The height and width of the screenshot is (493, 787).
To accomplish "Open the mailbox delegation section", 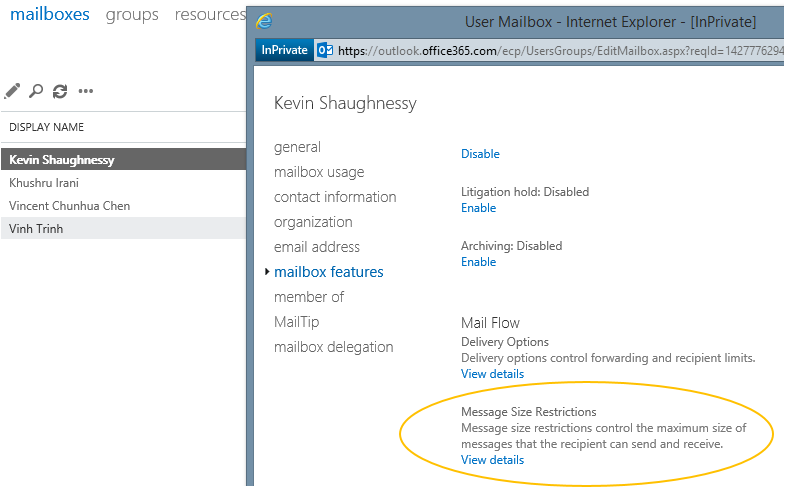I will [x=333, y=347].
